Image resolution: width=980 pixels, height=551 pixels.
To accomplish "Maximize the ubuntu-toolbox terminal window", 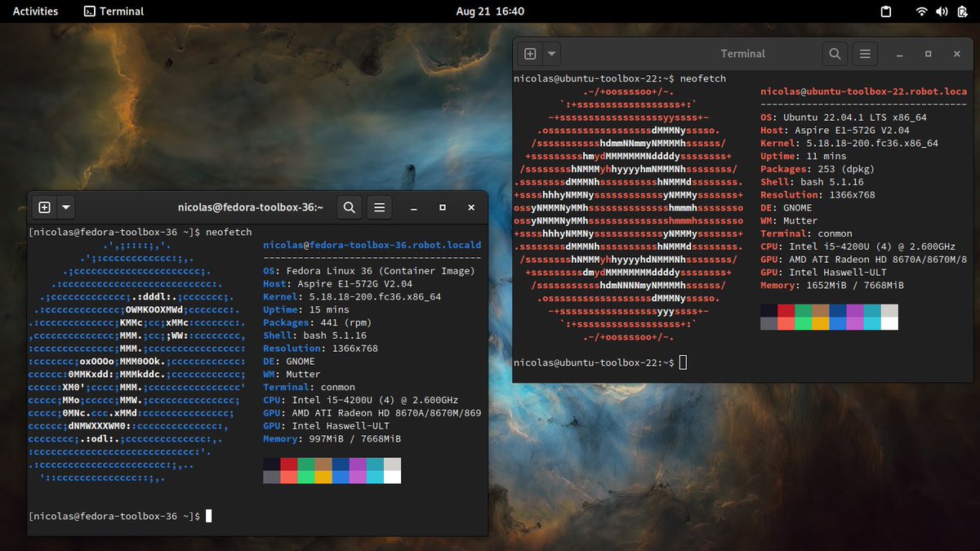I will point(928,53).
